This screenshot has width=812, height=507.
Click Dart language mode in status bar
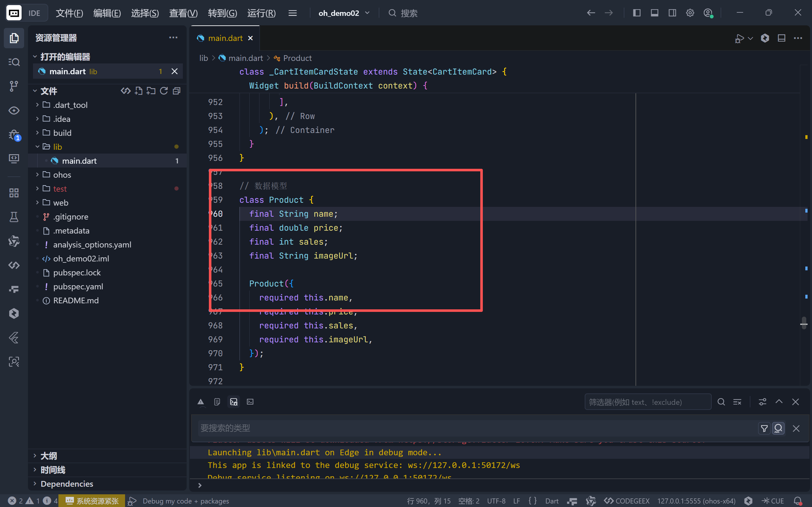[551, 501]
